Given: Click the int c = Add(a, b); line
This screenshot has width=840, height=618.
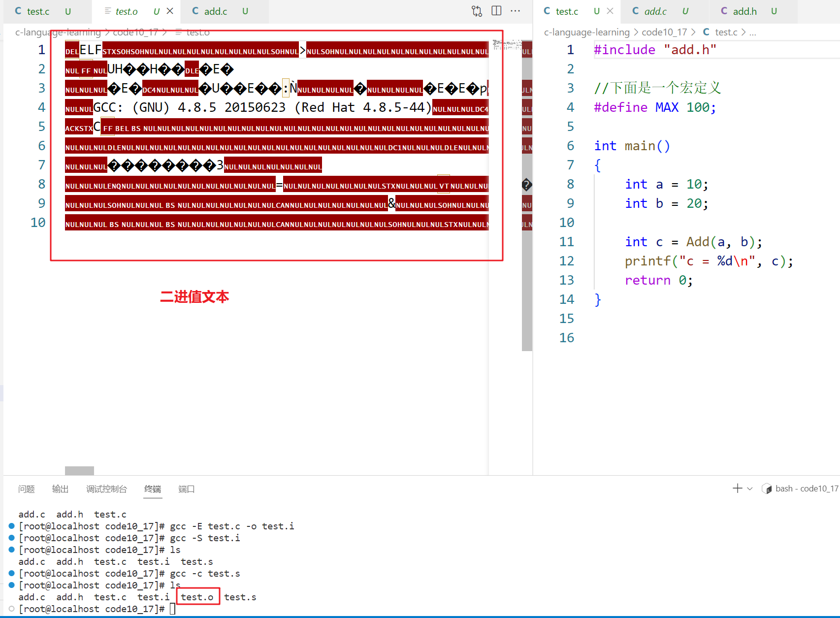Looking at the screenshot, I should [x=693, y=242].
